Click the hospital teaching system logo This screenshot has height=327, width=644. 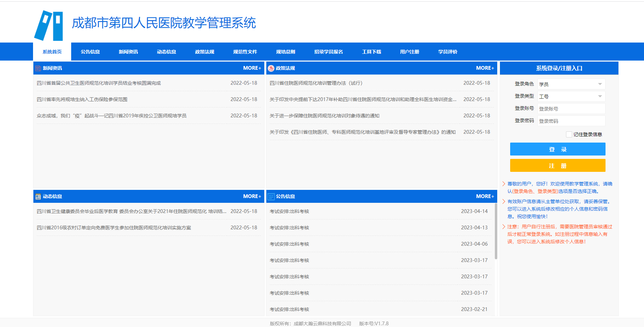coord(48,26)
